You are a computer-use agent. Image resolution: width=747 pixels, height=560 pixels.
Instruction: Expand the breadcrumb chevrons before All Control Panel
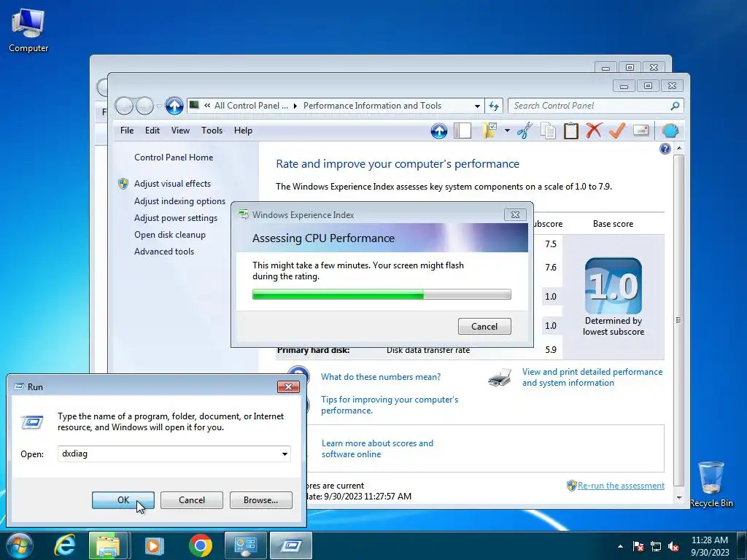pyautogui.click(x=207, y=106)
